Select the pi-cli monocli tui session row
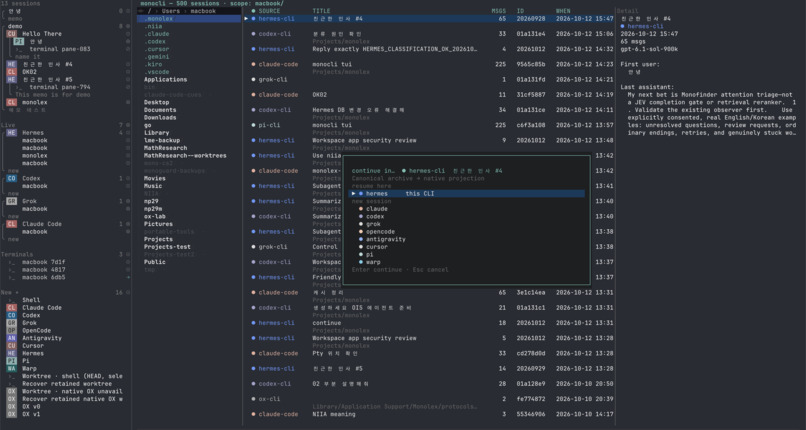Screen dimensions: 806x430 (x=431, y=125)
